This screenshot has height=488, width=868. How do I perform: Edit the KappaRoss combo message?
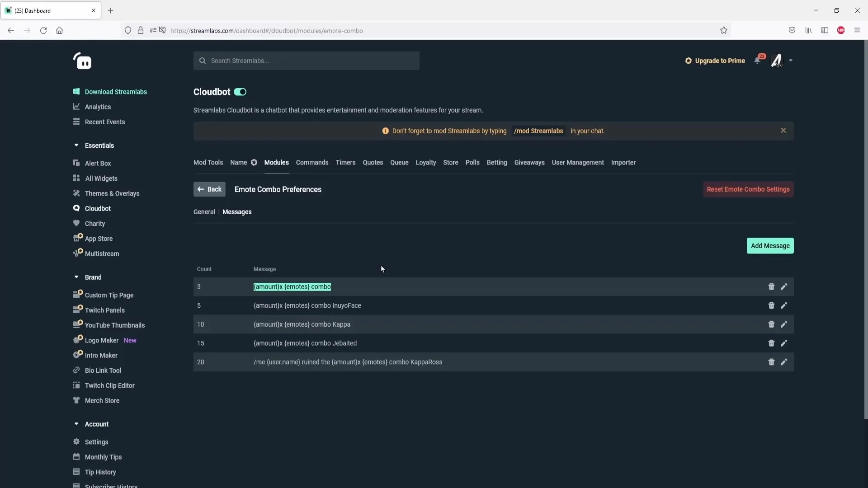[x=784, y=362]
